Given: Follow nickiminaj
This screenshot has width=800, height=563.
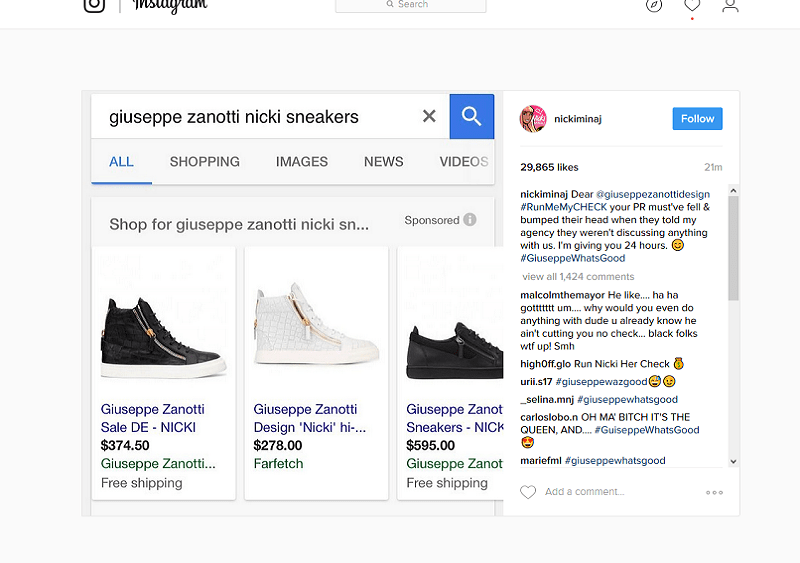Looking at the screenshot, I should tap(697, 118).
